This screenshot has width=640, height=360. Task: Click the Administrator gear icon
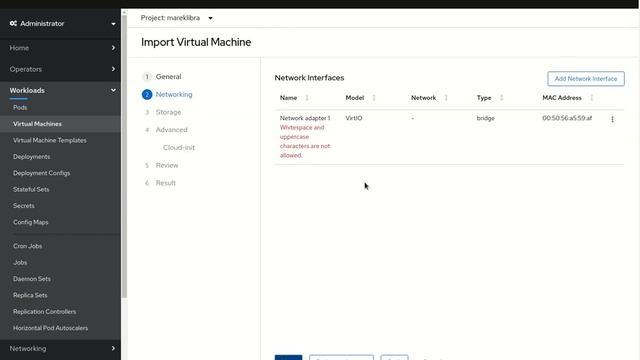[13, 23]
